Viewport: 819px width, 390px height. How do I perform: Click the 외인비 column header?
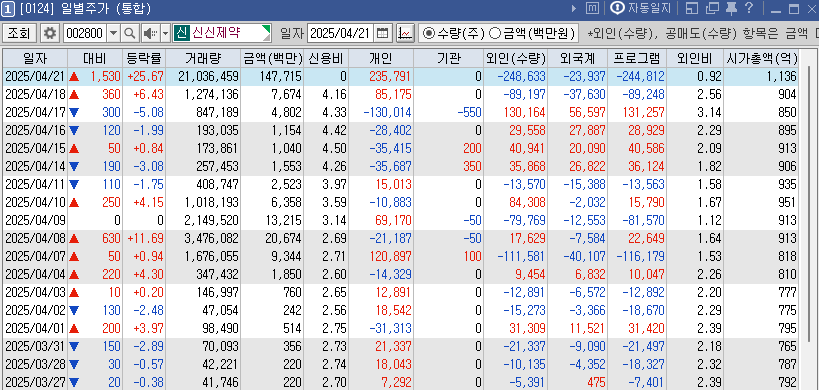[x=695, y=58]
